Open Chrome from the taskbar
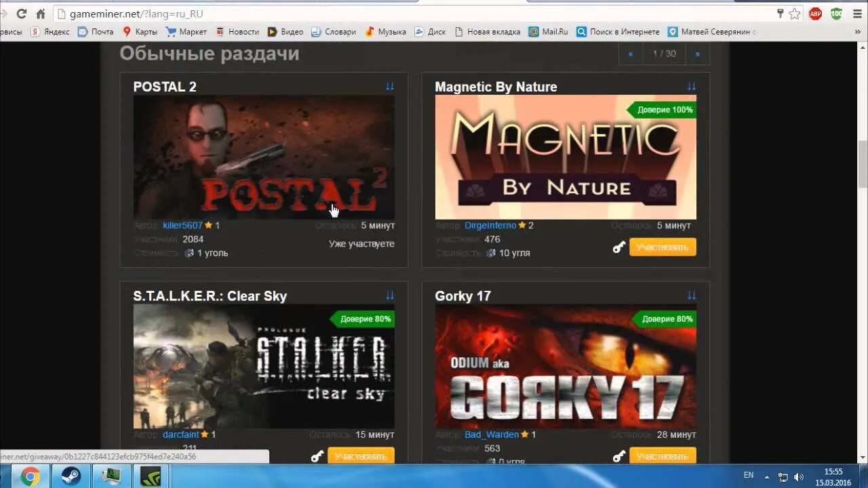The height and width of the screenshot is (488, 868). [x=30, y=476]
